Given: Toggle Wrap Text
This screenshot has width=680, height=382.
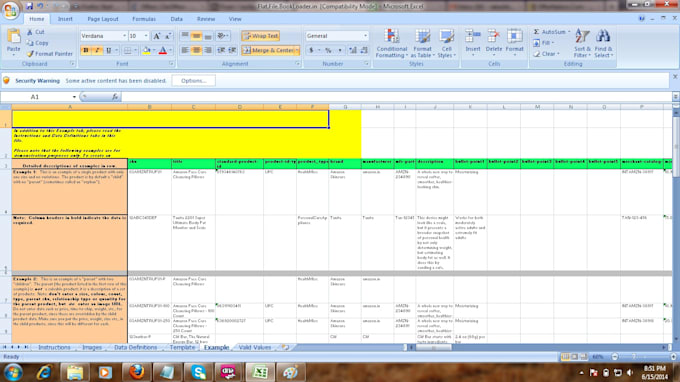Looking at the screenshot, I should click(261, 36).
